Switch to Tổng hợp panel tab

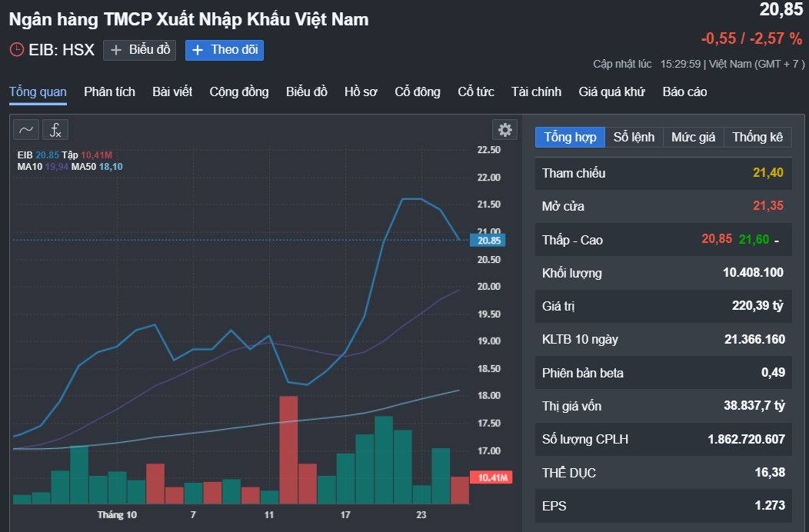point(570,137)
